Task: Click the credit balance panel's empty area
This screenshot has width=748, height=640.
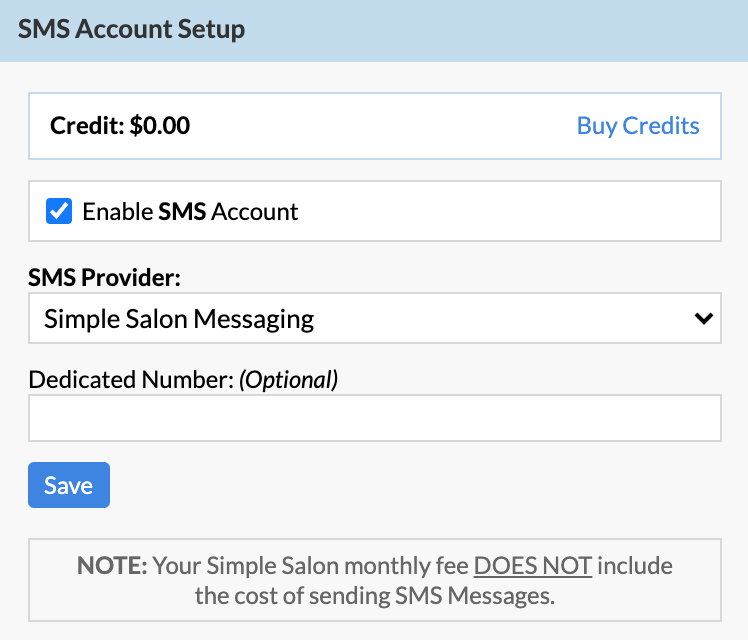Action: (x=382, y=126)
